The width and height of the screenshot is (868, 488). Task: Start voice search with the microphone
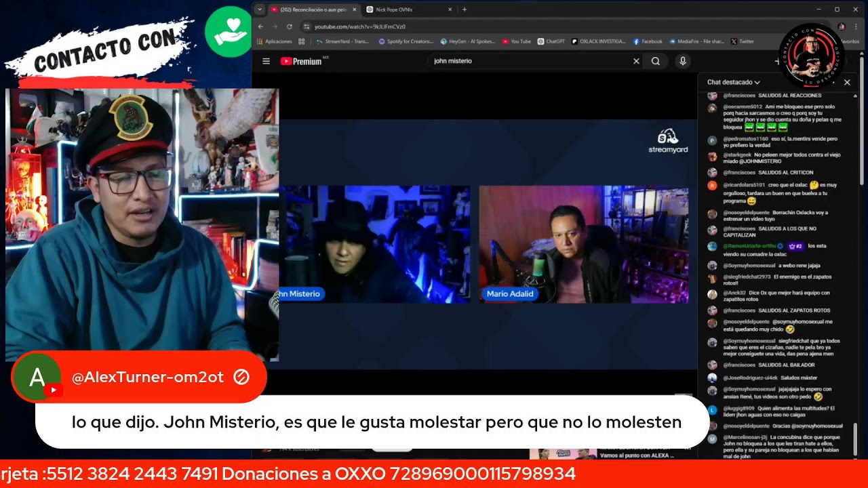(683, 61)
